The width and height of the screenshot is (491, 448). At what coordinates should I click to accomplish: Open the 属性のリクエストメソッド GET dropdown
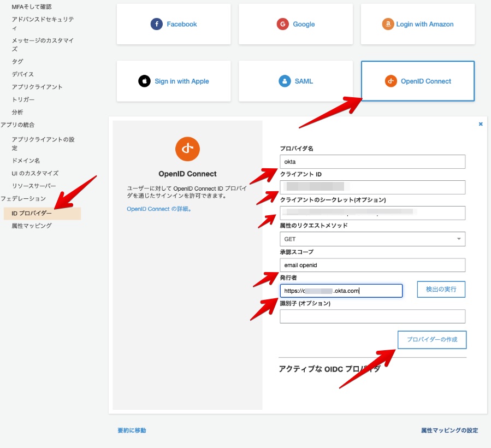pyautogui.click(x=372, y=239)
